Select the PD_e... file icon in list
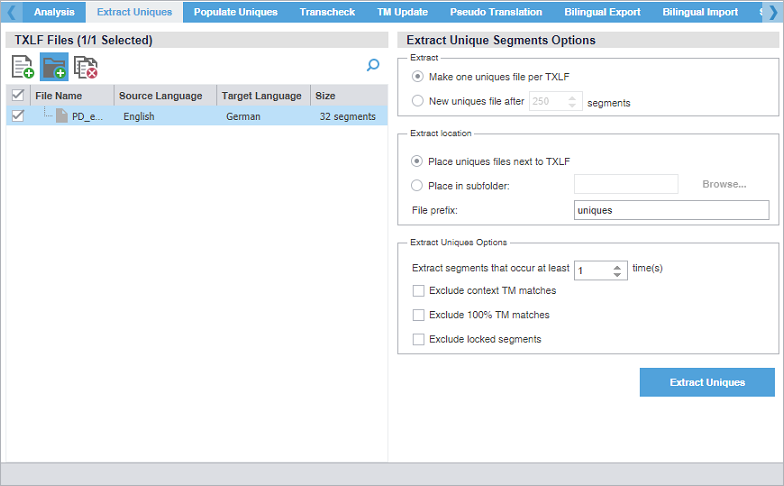This screenshot has height=486, width=784. click(62, 116)
